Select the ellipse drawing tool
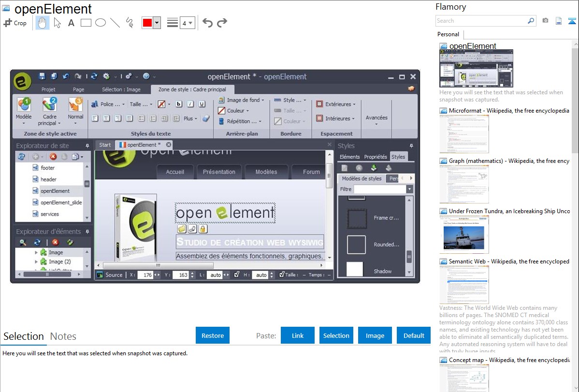579x392 pixels. (101, 23)
